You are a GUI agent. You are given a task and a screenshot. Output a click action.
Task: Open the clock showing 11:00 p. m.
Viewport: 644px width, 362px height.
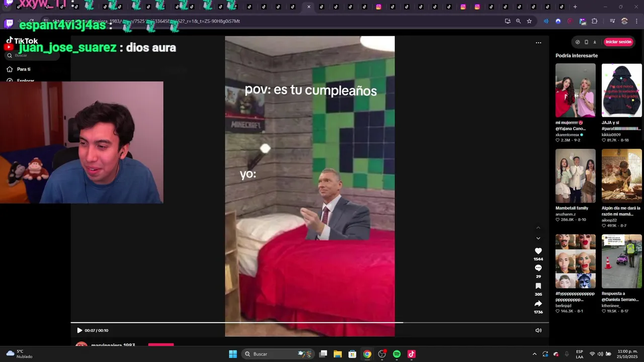coord(627,354)
